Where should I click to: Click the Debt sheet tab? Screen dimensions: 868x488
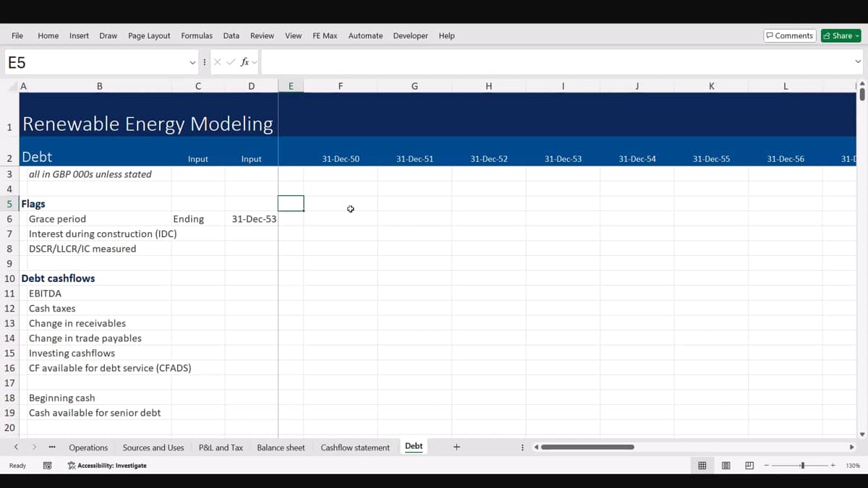(414, 447)
